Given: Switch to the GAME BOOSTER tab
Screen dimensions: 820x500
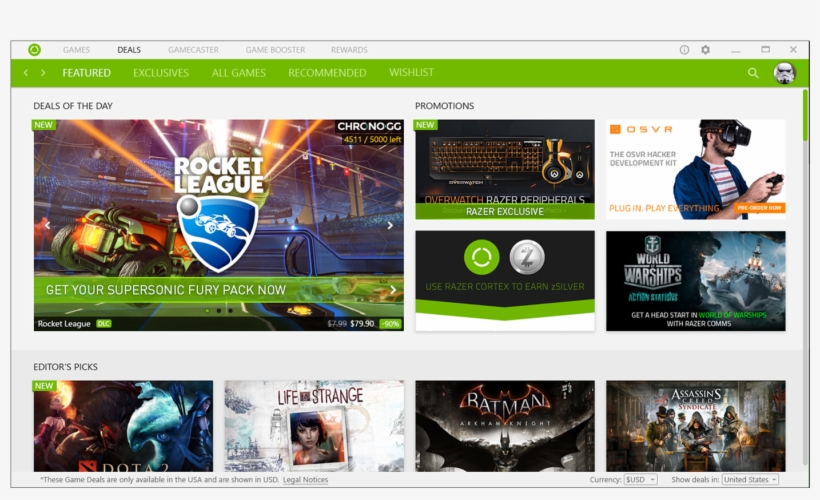Looking at the screenshot, I should point(275,50).
